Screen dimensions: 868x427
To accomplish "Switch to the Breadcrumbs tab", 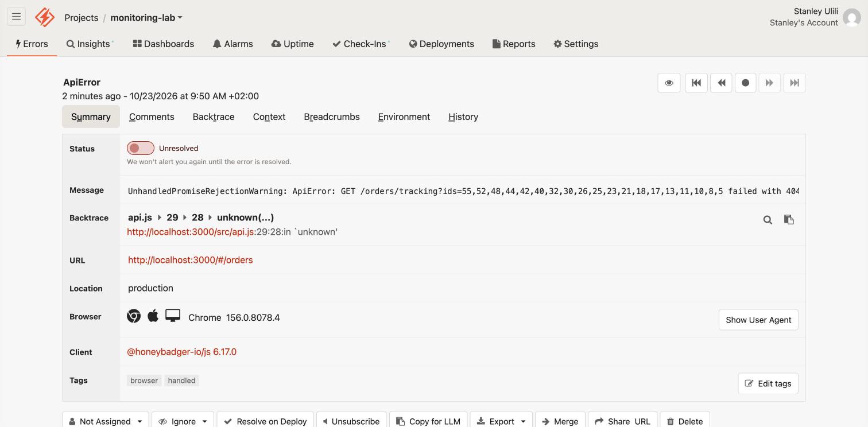I will [x=332, y=117].
